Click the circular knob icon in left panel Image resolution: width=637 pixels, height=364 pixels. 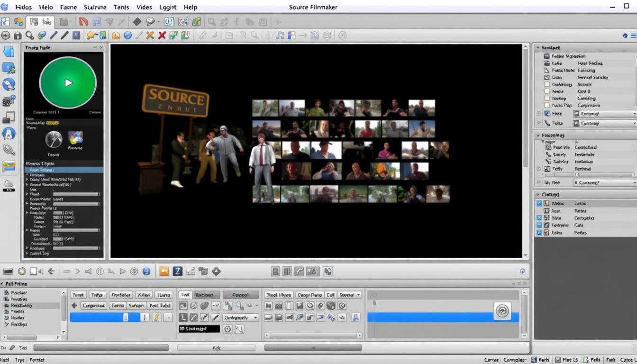click(54, 139)
